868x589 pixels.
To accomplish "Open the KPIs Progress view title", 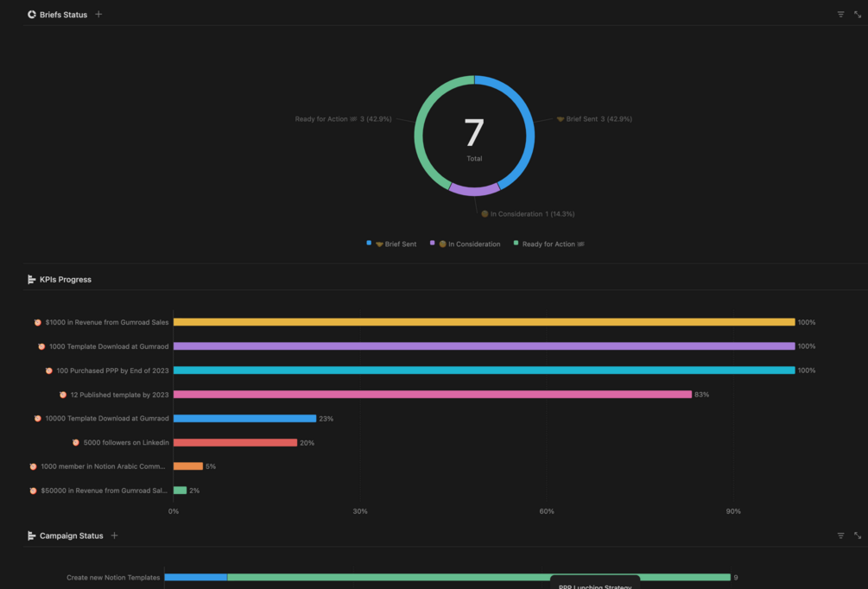I will click(x=60, y=280).
